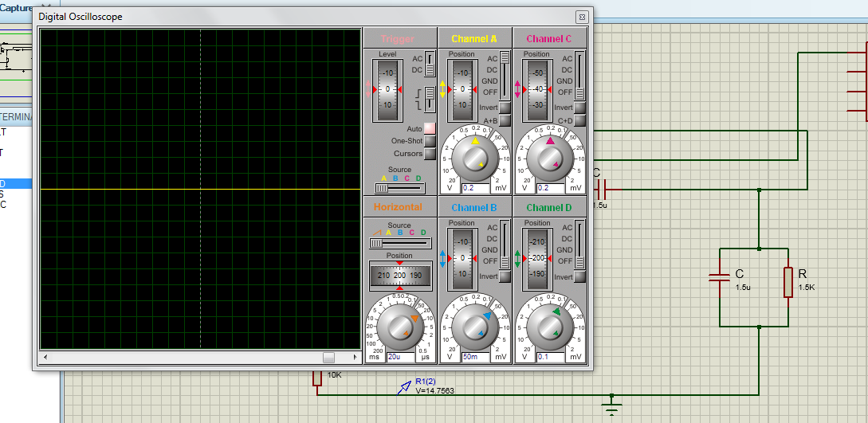This screenshot has width=868, height=423.
Task: Click the 1.5K resistor R in schematic
Action: (787, 282)
